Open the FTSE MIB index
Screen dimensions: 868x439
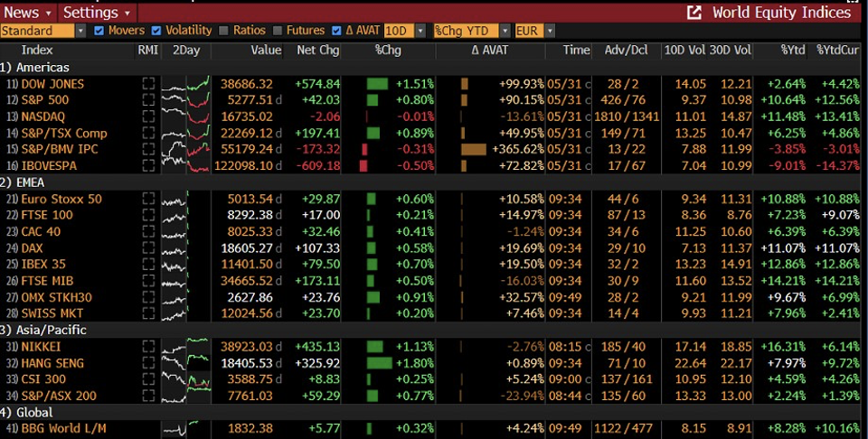pyautogui.click(x=47, y=281)
